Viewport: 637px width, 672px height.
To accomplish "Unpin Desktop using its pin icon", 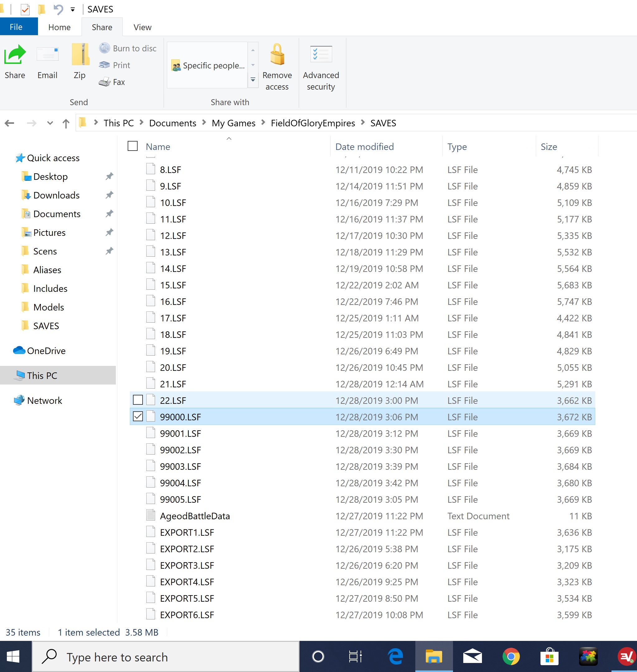I will tap(109, 176).
